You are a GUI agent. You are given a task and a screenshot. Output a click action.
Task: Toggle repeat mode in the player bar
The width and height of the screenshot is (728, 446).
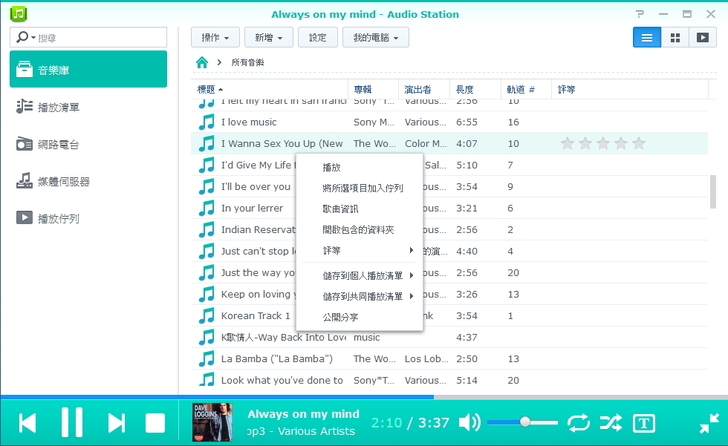pyautogui.click(x=578, y=423)
